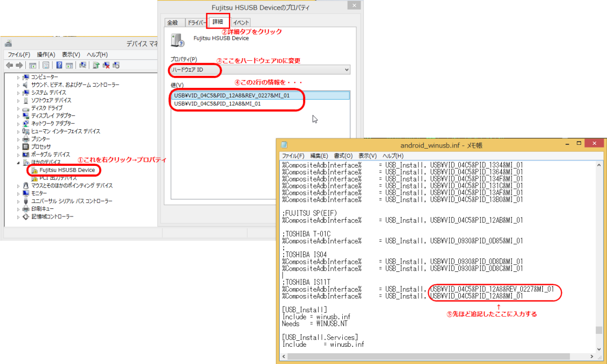Screen dimensions: 607x364
Task: Click the [USB_Install] section line in Notepad
Action: tap(305, 310)
